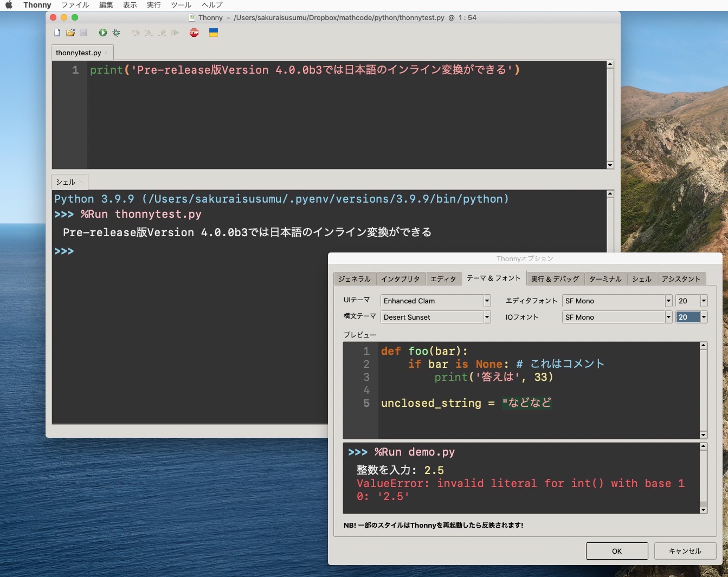Click the Save floppy disk icon
Screen dimensions: 728x577
pos(83,33)
